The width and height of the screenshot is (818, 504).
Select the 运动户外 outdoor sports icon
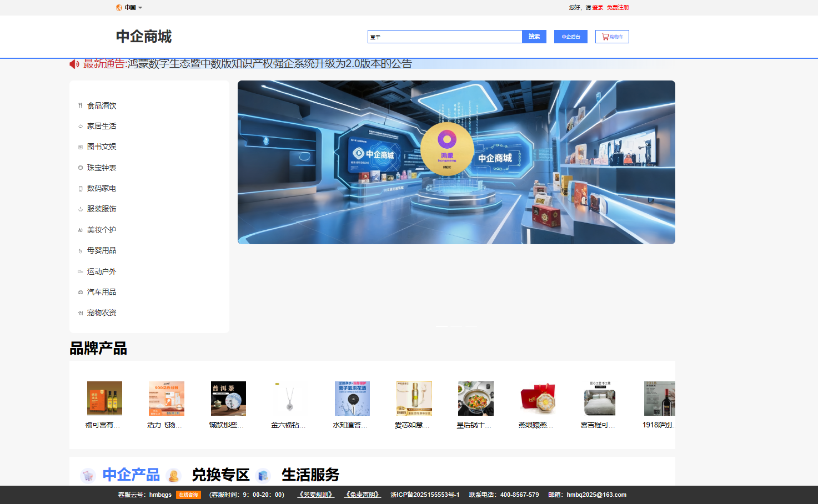pos(80,271)
